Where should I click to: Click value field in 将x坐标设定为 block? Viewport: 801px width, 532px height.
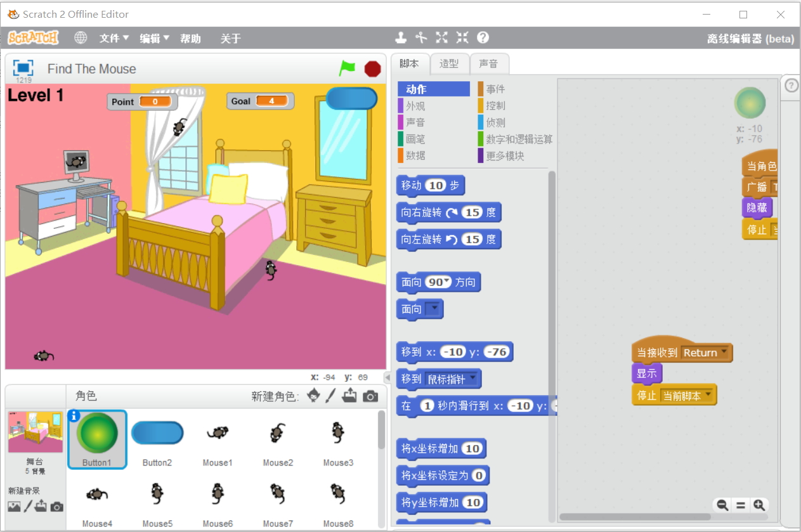479,476
